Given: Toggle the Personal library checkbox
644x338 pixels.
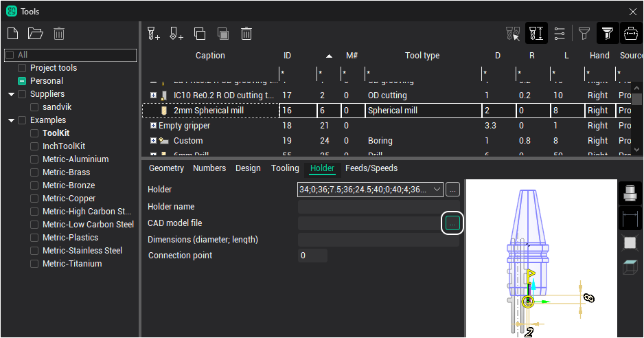Looking at the screenshot, I should coord(23,81).
